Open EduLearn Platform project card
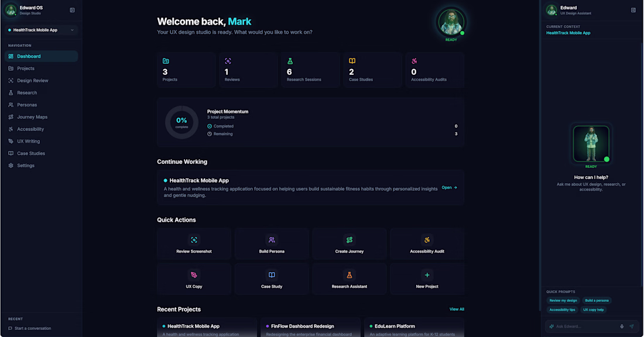 tap(414, 328)
